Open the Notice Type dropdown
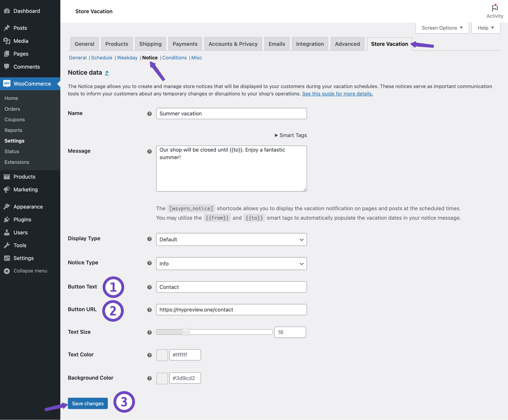 [231, 263]
